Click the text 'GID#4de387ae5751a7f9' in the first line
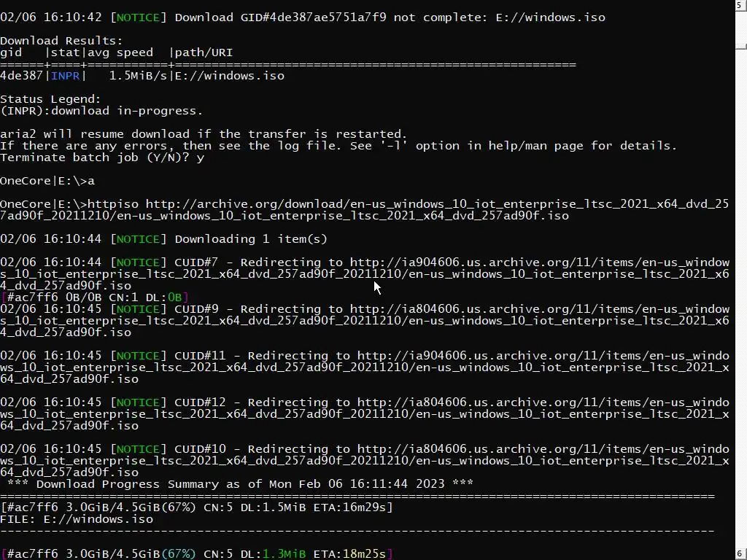Viewport: 747px width, 560px height. [x=314, y=17]
